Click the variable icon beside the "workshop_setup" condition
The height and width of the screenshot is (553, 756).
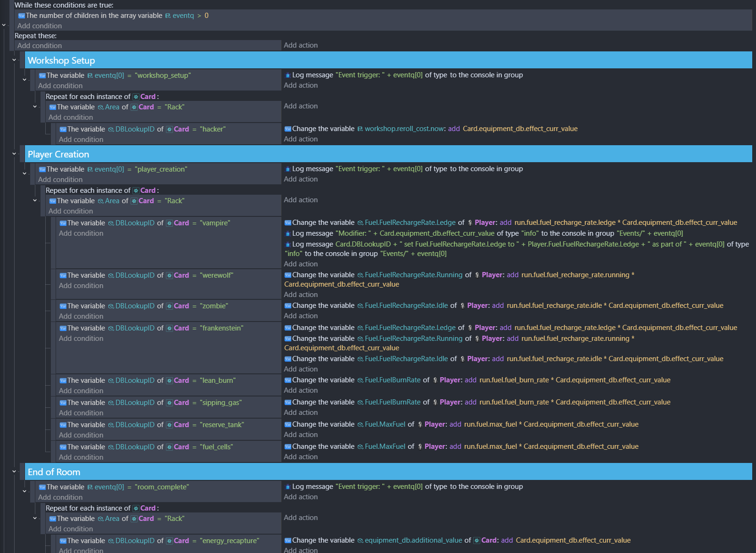click(x=42, y=75)
